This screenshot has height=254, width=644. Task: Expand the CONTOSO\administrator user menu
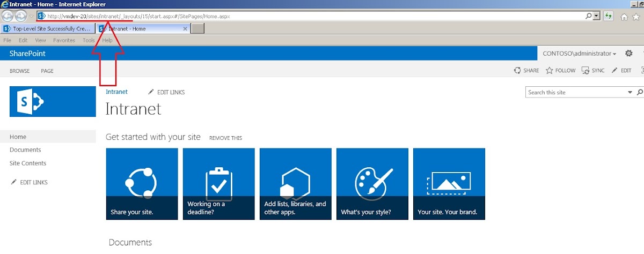[x=579, y=54]
